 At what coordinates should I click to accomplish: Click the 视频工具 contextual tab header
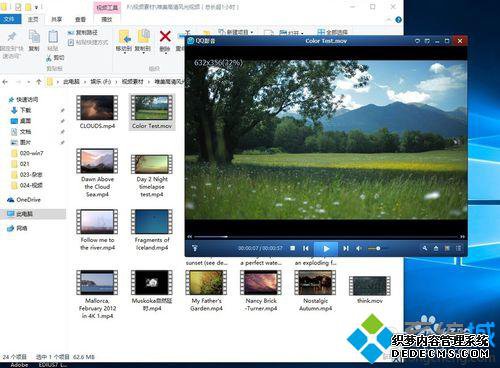(x=107, y=7)
